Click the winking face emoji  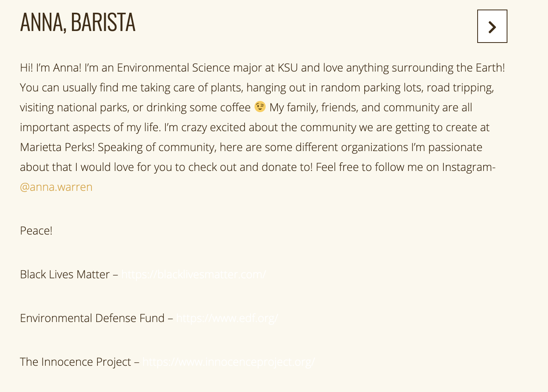260,107
